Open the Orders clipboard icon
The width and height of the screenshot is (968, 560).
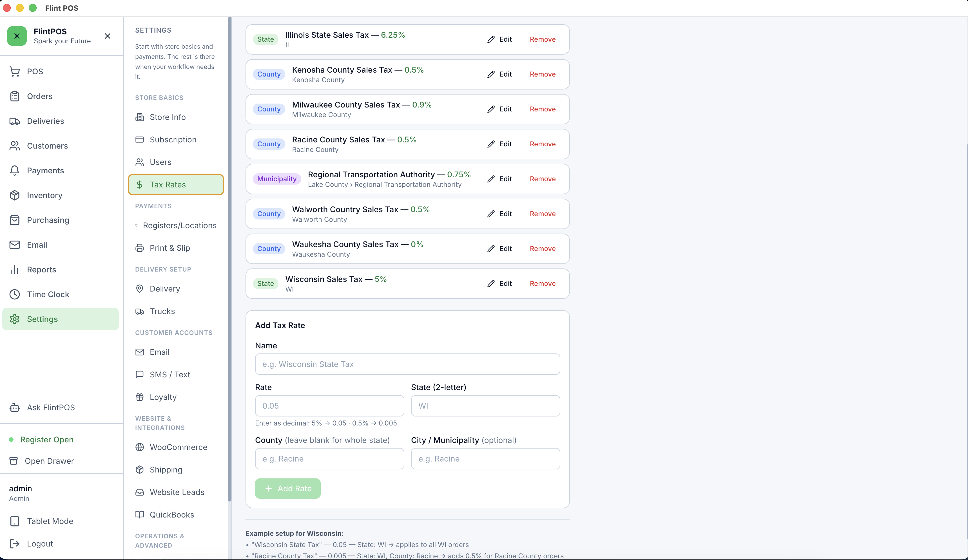pyautogui.click(x=15, y=96)
